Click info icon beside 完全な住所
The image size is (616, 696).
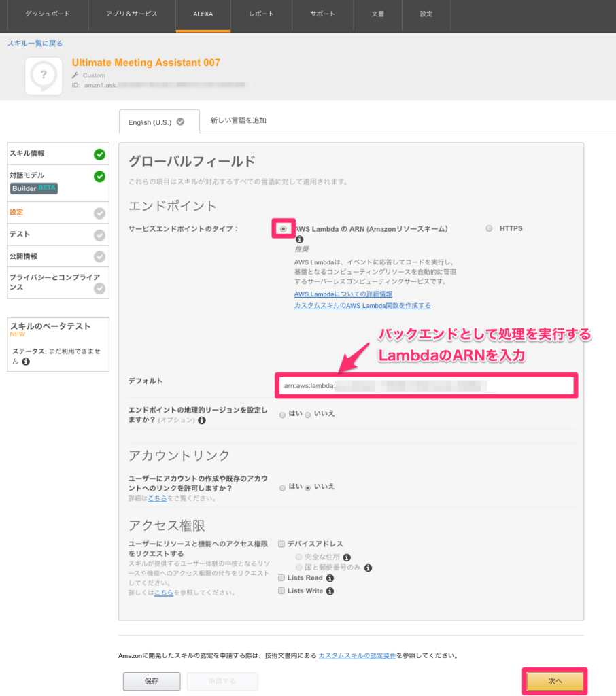(x=347, y=557)
